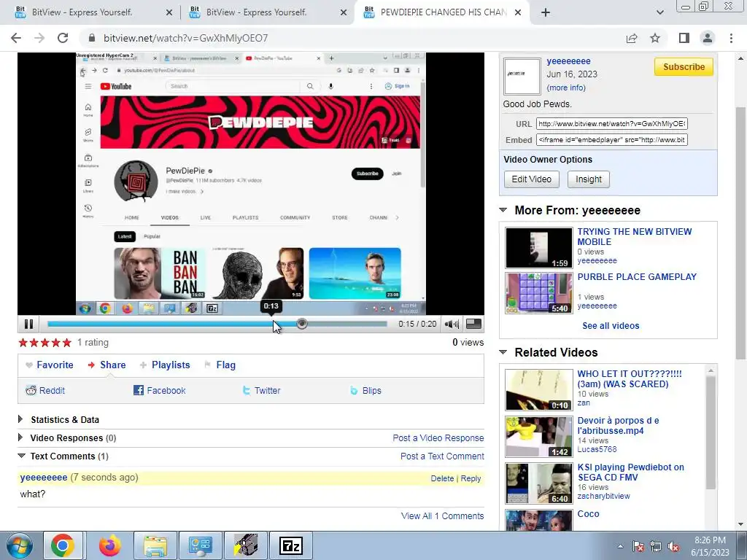Image resolution: width=747 pixels, height=560 pixels.
Task: Reload the page with the refresh icon
Action: pos(63,38)
